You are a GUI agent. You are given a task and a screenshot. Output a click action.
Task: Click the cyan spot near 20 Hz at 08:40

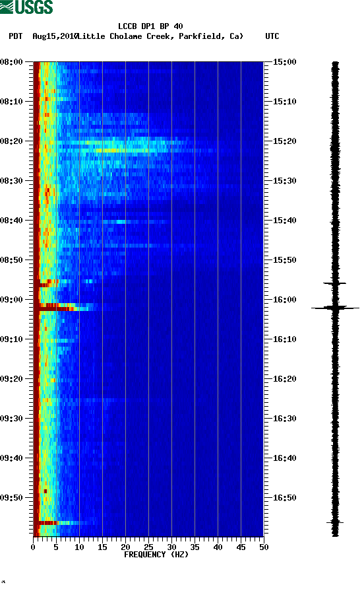(121, 222)
